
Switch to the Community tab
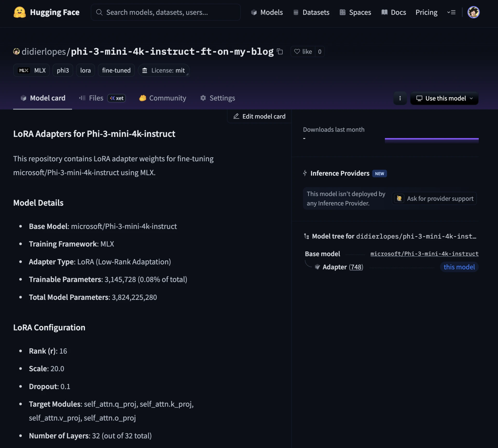click(163, 98)
